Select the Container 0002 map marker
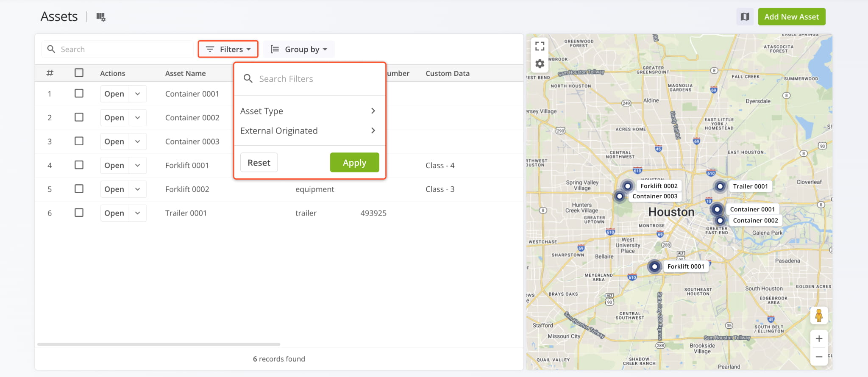Viewport: 868px width, 377px height. (720, 220)
